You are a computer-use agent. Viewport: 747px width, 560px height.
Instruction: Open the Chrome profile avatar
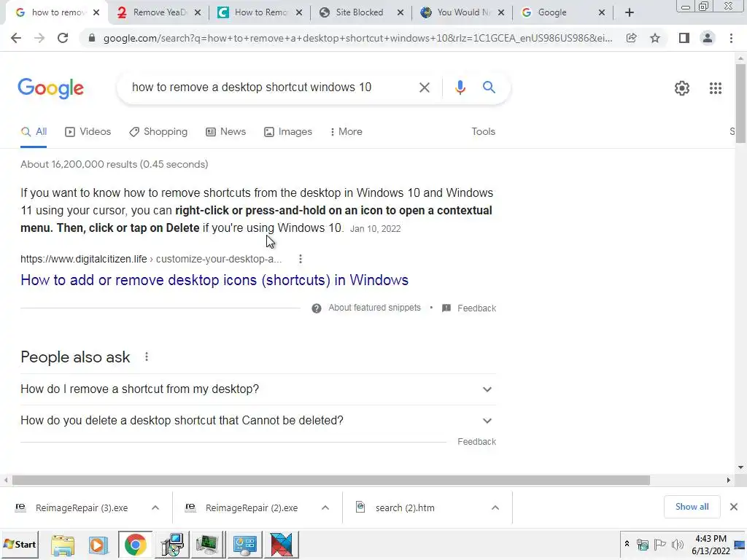click(708, 38)
